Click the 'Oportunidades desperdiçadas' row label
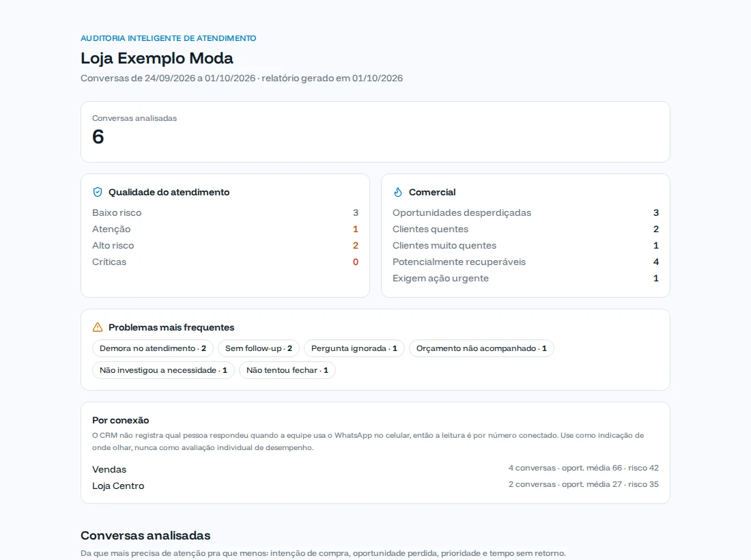751x560 pixels. [462, 212]
